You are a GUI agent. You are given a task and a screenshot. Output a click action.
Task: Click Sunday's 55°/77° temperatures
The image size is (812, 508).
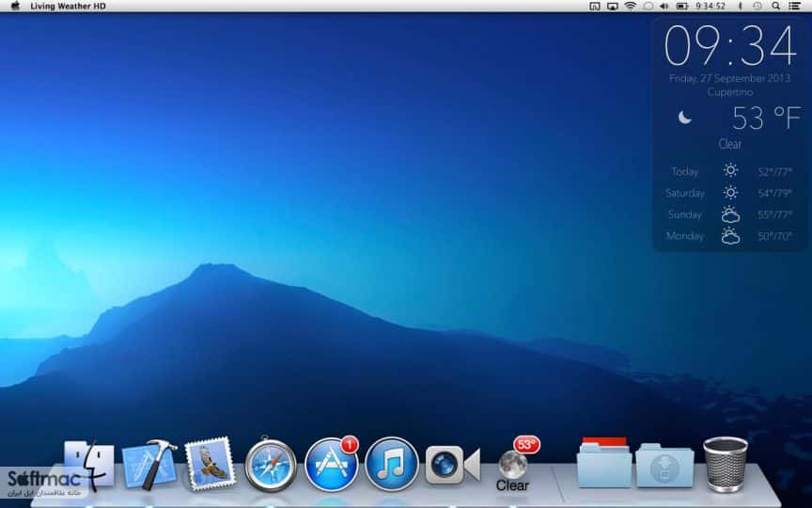coord(774,214)
